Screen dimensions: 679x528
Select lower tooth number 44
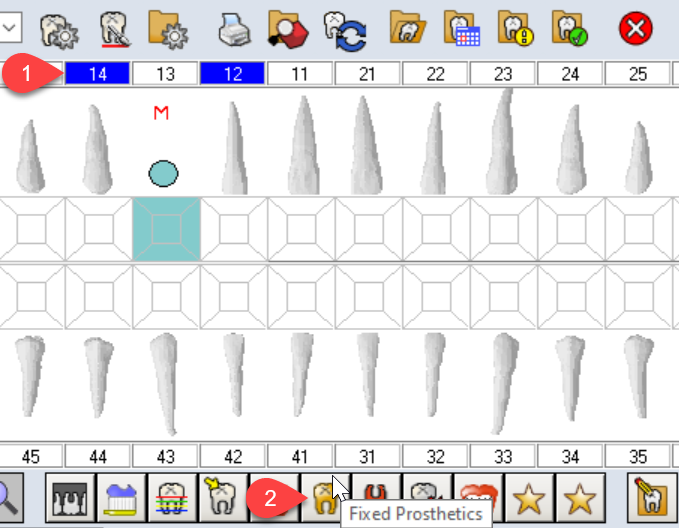click(x=97, y=456)
